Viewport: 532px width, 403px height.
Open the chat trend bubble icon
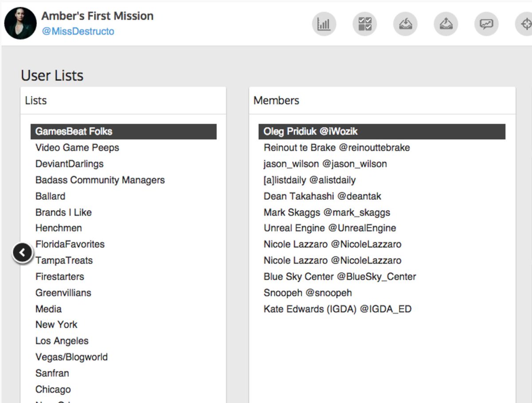point(486,24)
